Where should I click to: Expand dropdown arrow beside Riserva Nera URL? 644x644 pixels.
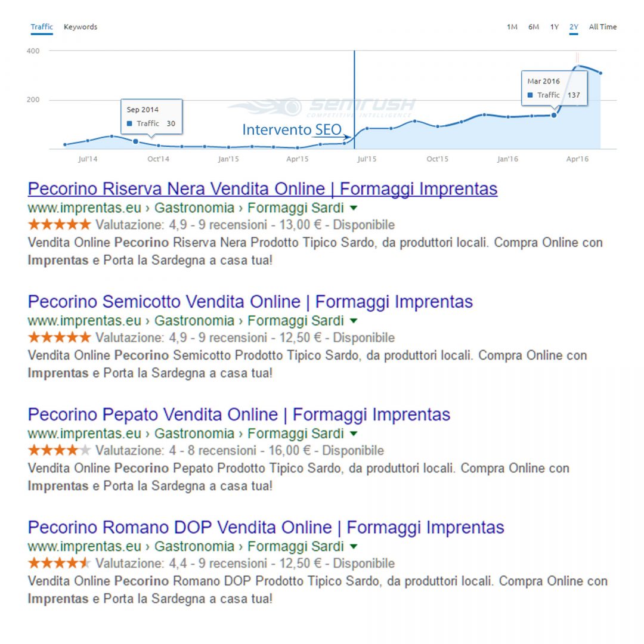354,208
